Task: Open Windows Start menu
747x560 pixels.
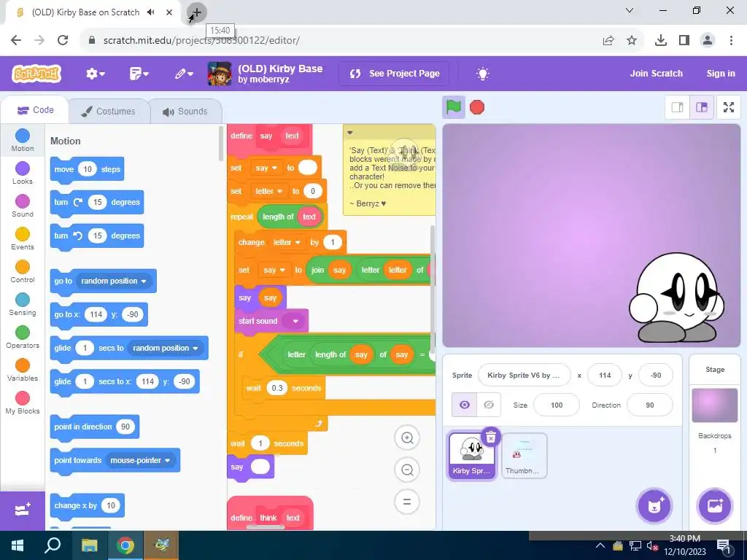Action: 18,545
